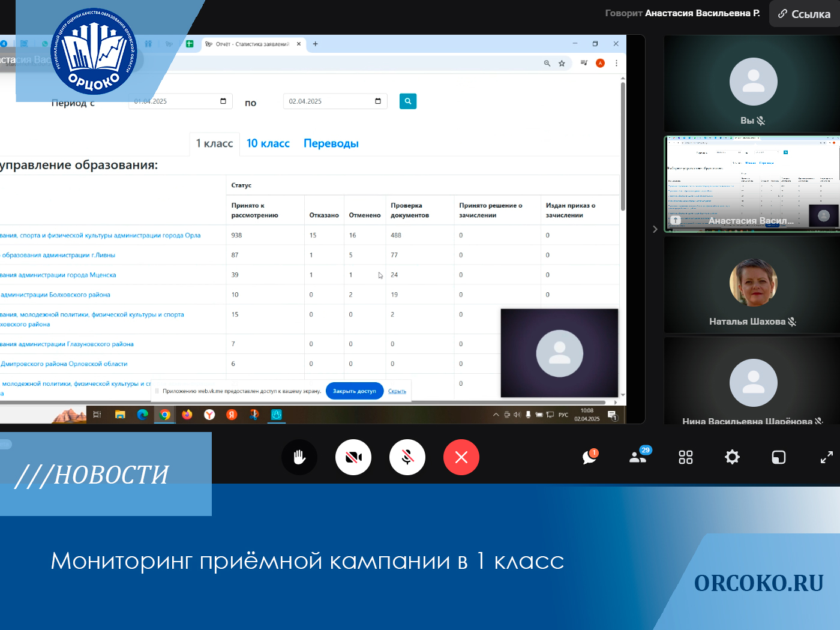Copy call link via Ссылка button
The height and width of the screenshot is (630, 840).
pyautogui.click(x=805, y=14)
